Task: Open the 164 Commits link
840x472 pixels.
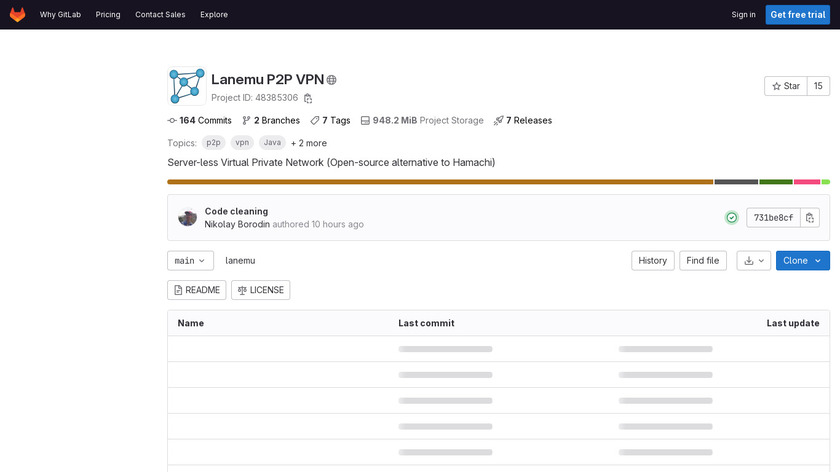Action: 199,121
